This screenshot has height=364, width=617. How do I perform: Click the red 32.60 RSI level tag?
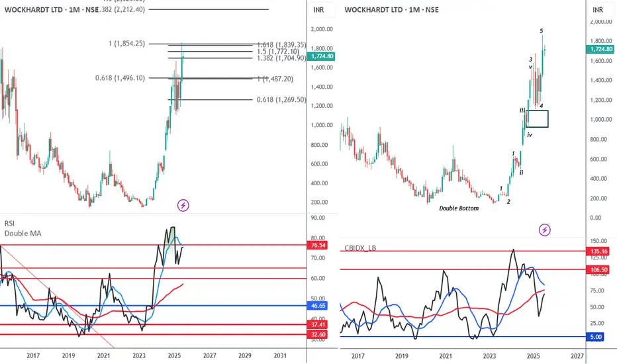click(x=318, y=335)
